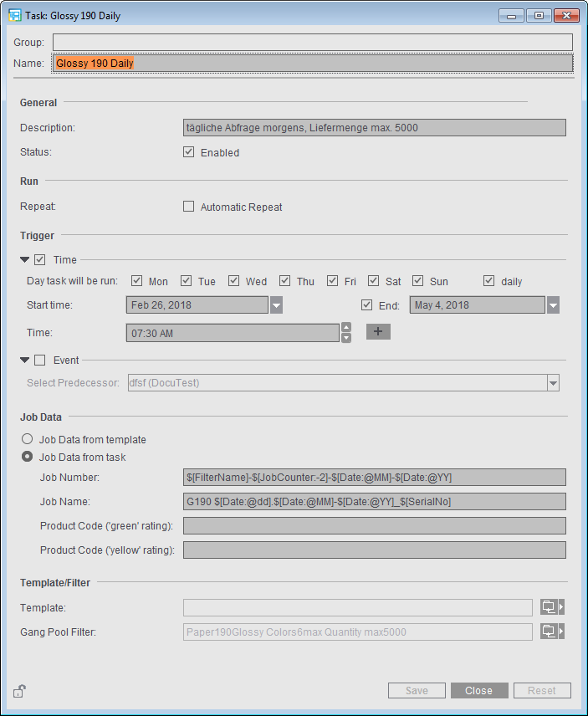The width and height of the screenshot is (588, 716).
Task: Click into the Job Number field
Action: [x=374, y=478]
